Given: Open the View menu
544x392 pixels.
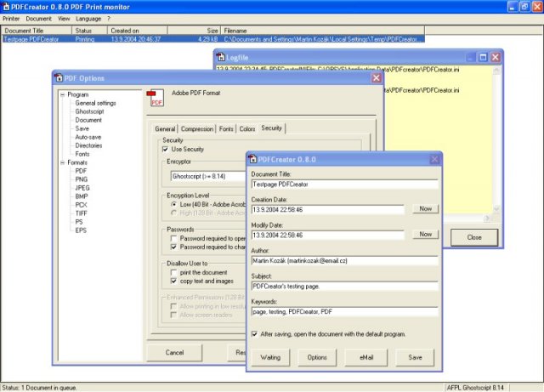Looking at the screenshot, I should (64, 19).
